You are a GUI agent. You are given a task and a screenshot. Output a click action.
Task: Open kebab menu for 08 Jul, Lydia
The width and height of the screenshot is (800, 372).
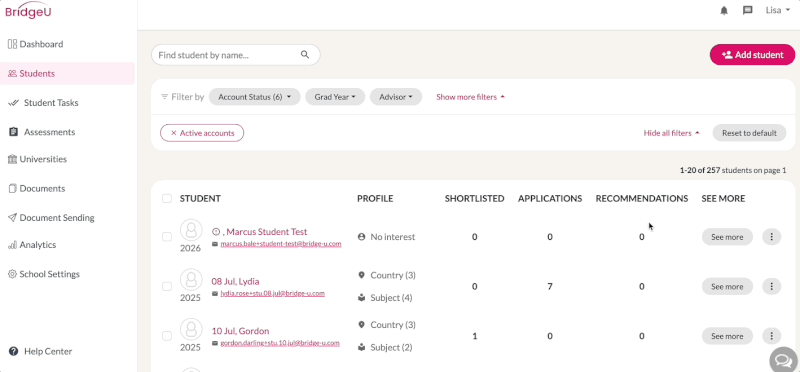pyautogui.click(x=771, y=286)
